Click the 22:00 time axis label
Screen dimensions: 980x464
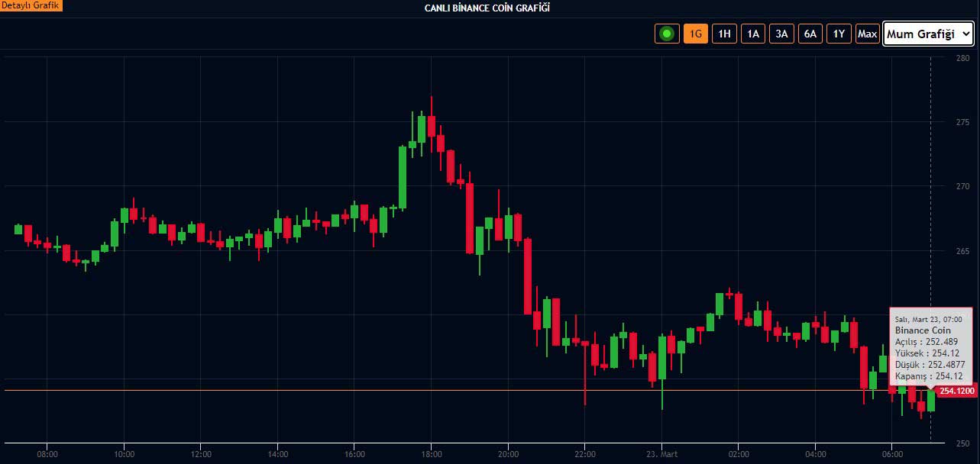click(585, 453)
